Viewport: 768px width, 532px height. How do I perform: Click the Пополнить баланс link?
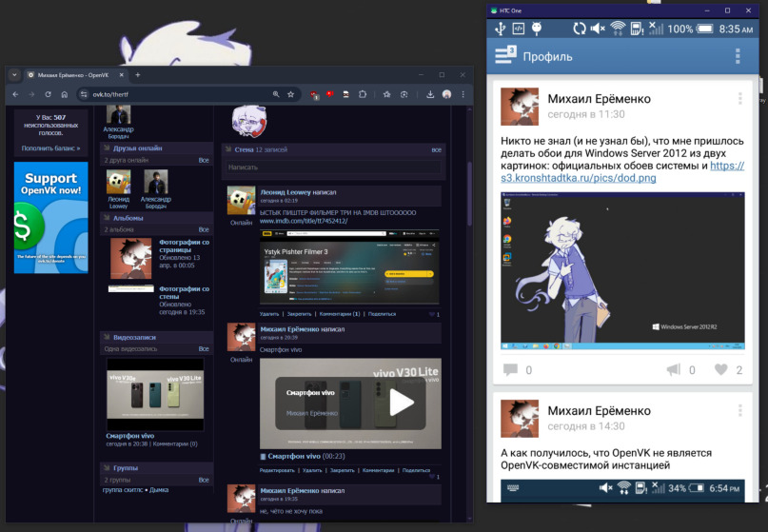click(51, 148)
